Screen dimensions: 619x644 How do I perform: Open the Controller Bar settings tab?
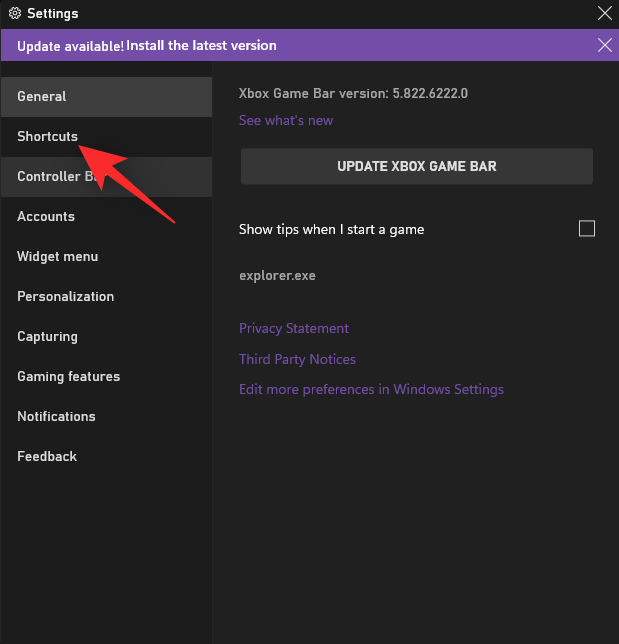[106, 177]
